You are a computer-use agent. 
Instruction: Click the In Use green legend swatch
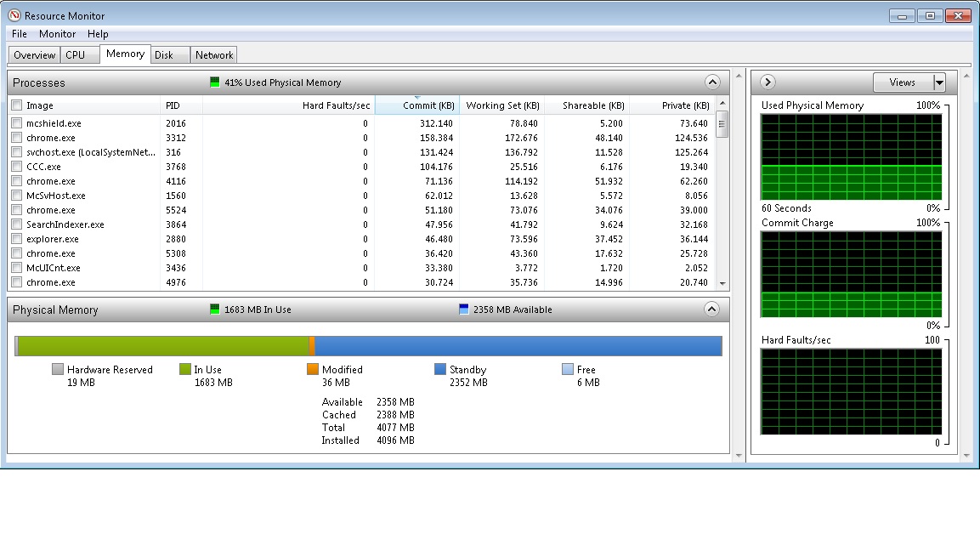pyautogui.click(x=185, y=369)
